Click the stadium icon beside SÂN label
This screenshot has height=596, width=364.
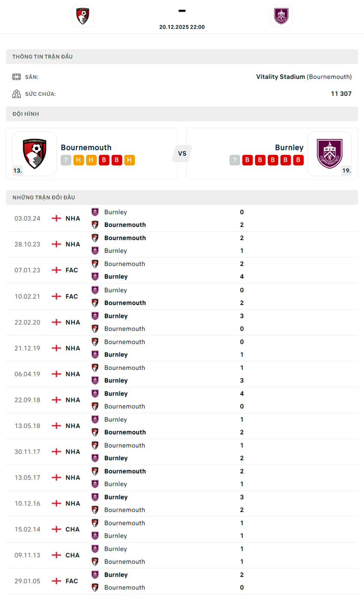tap(16, 76)
